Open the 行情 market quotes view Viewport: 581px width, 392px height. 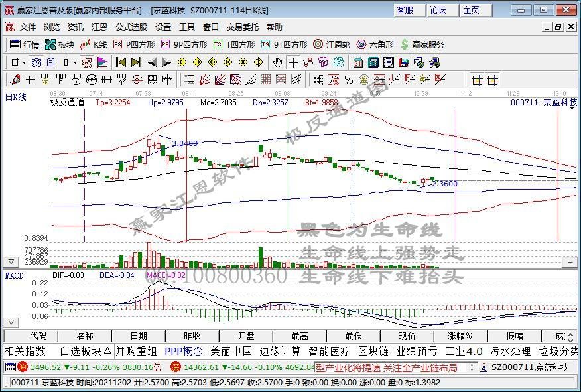click(25, 45)
